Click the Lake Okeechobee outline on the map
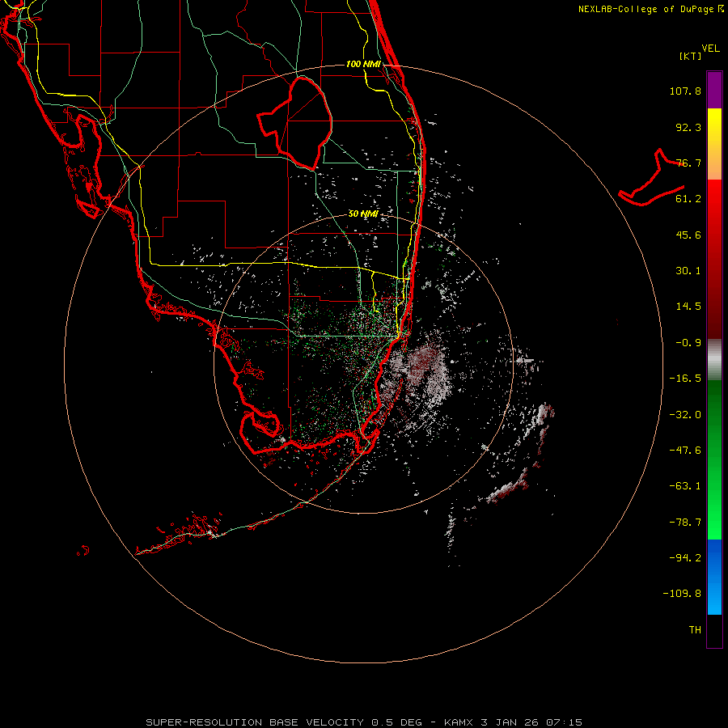This screenshot has height=728, width=728. coord(294,123)
